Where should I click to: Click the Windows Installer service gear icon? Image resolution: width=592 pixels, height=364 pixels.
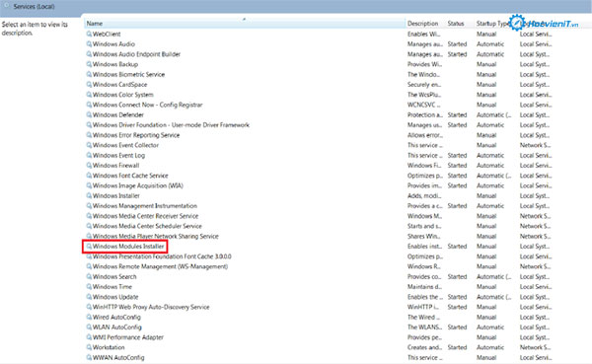89,195
